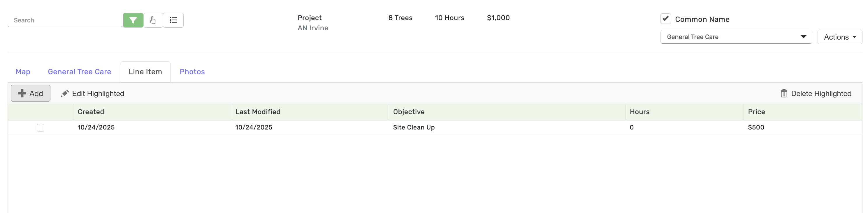Image resolution: width=868 pixels, height=213 pixels.
Task: Select the Site Clean Up objective cell
Action: (414, 127)
